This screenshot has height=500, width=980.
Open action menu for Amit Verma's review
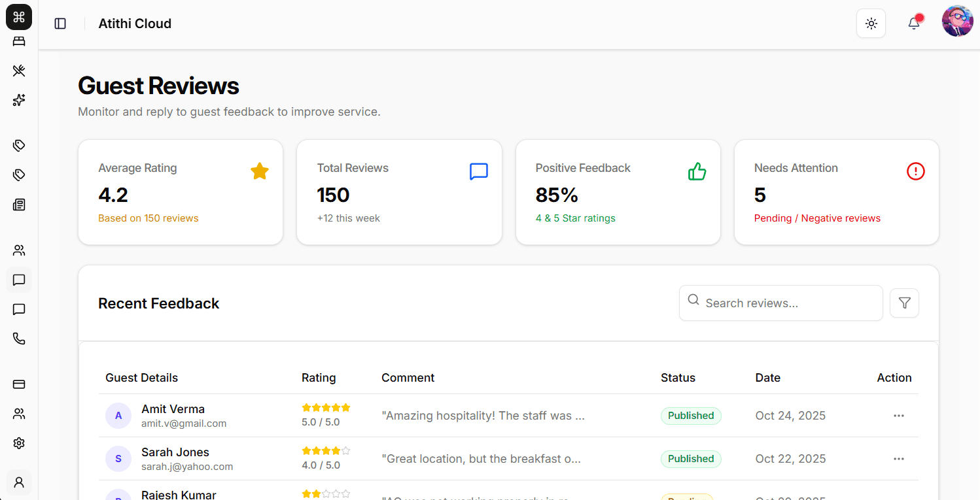pos(899,416)
